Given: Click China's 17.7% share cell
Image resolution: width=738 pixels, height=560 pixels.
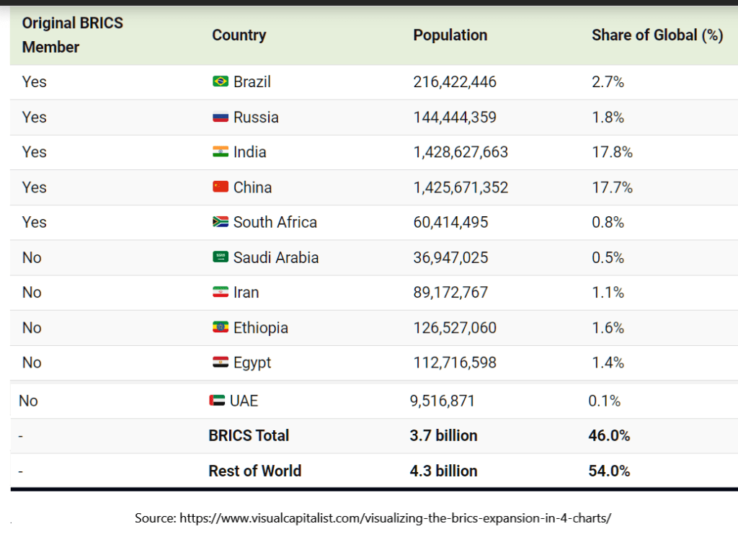Looking at the screenshot, I should [612, 187].
